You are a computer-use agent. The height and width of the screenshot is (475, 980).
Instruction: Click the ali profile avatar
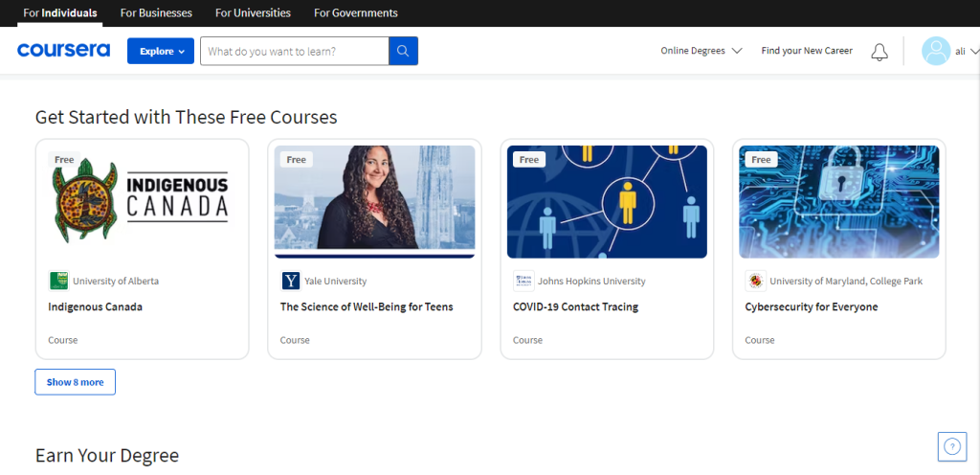coord(936,51)
